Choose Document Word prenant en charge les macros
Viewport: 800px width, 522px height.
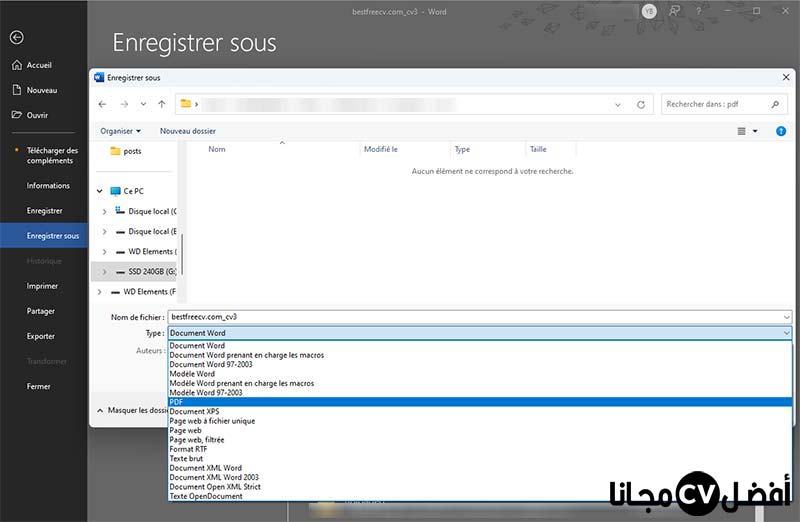[x=480, y=355]
